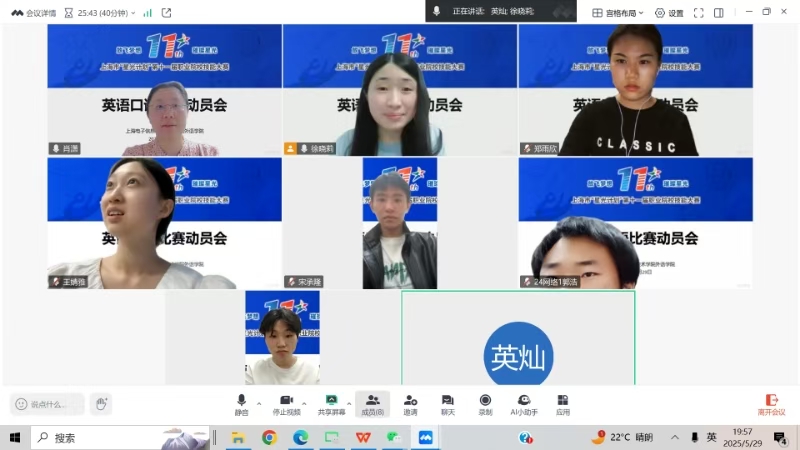Click the leave meeting button
This screenshot has width=800, height=450.
click(x=771, y=404)
